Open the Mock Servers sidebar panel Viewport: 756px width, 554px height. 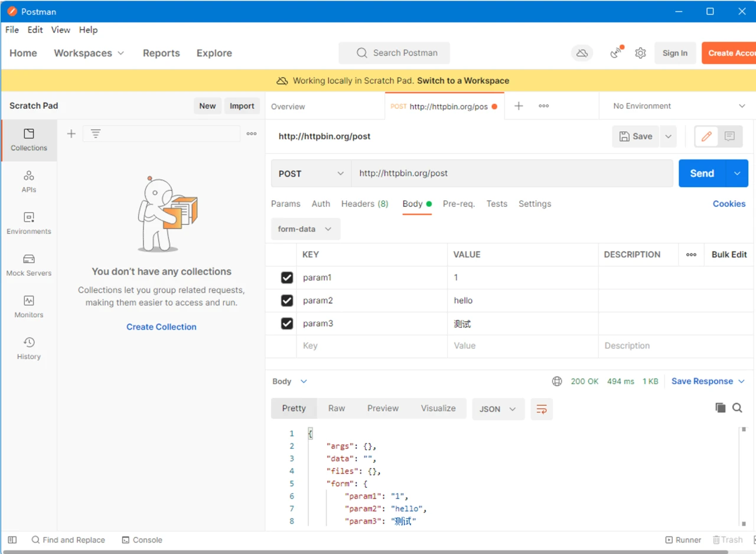(28, 265)
